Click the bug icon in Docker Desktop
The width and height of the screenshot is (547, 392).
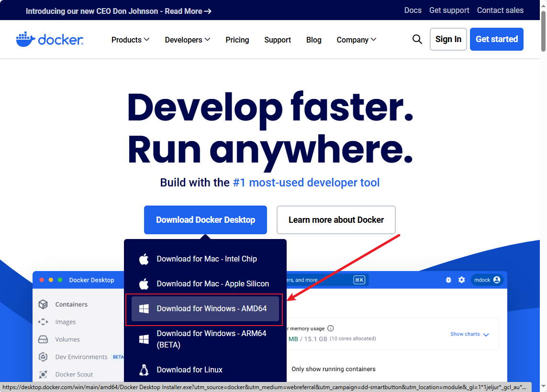(448, 280)
